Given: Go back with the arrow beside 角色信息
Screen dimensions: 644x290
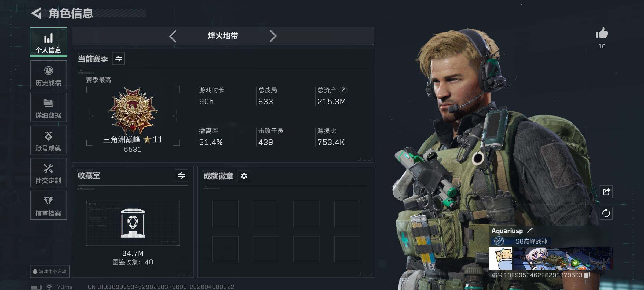Looking at the screenshot, I should pyautogui.click(x=36, y=13).
